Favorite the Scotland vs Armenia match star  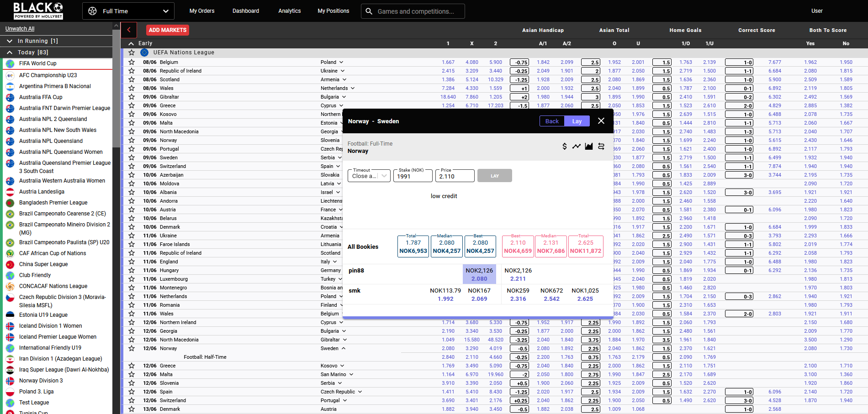[x=132, y=79]
